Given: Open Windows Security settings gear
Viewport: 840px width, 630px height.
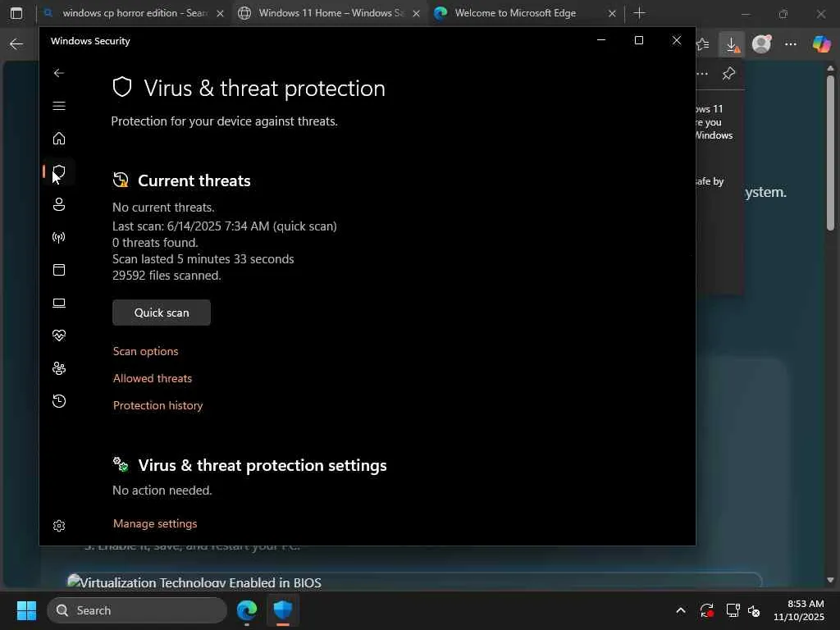Looking at the screenshot, I should 59,526.
